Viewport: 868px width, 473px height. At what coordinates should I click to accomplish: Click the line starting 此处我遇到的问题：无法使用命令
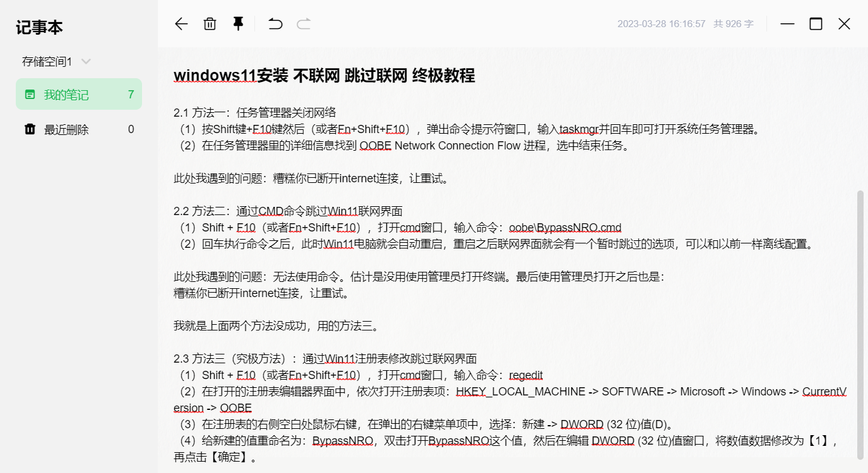click(x=419, y=277)
